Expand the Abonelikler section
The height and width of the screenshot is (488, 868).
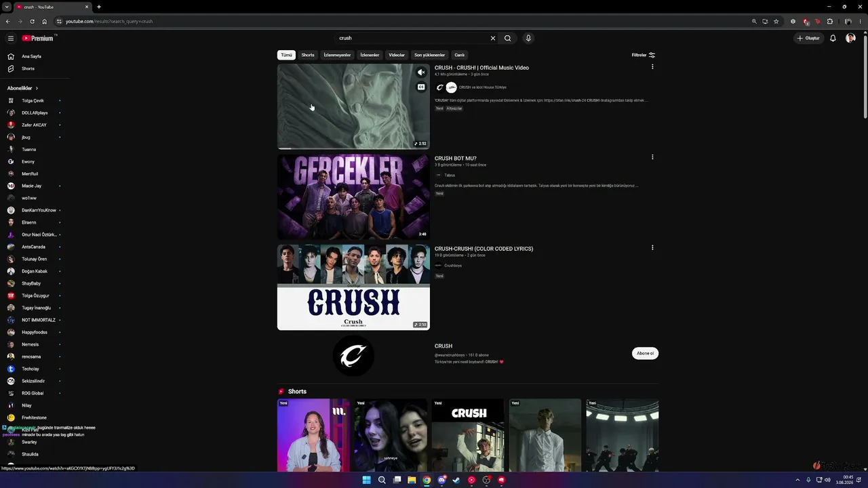pyautogui.click(x=23, y=88)
